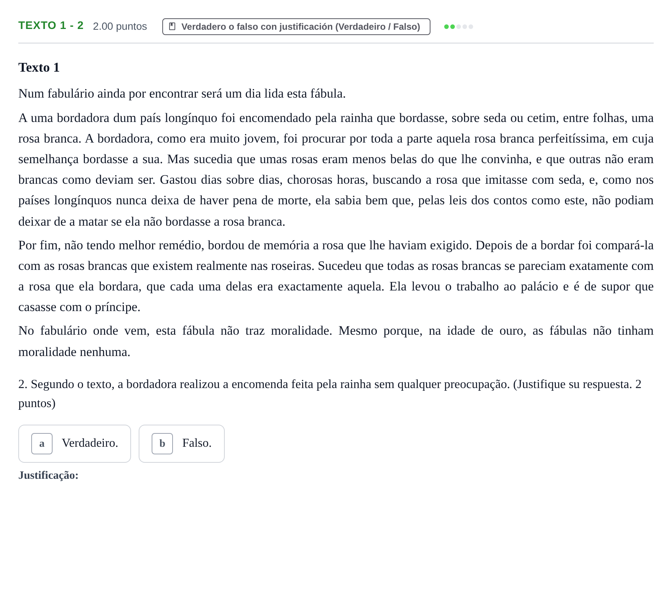Click the sentence 'Num fabulário ainda por encontrar'
Image resolution: width=672 pixels, height=616 pixels.
pyautogui.click(x=182, y=93)
